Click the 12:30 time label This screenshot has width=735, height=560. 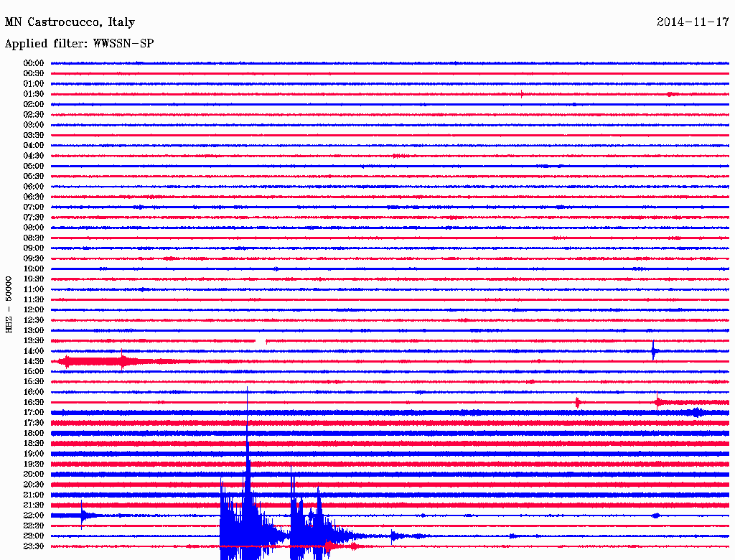click(34, 320)
